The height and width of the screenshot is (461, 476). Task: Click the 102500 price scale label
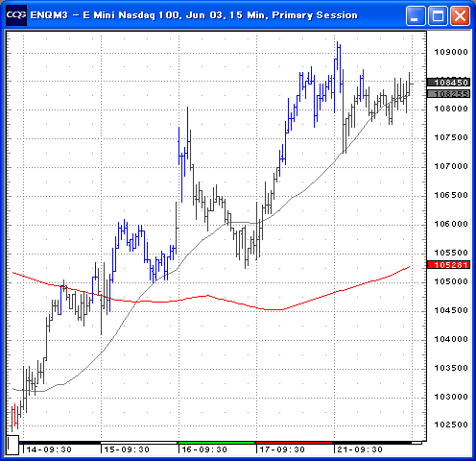pos(451,425)
